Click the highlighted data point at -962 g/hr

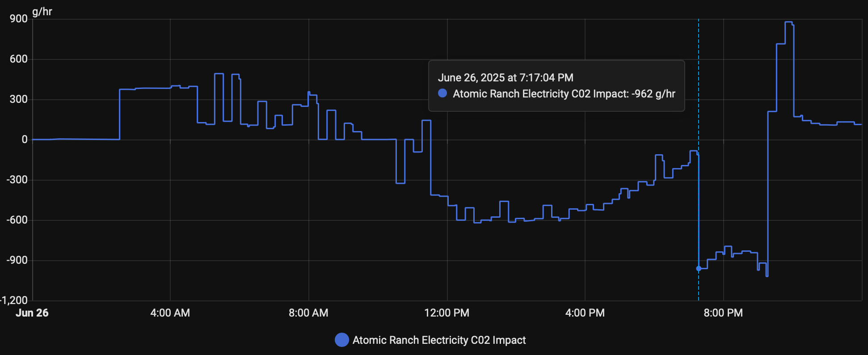pyautogui.click(x=699, y=269)
